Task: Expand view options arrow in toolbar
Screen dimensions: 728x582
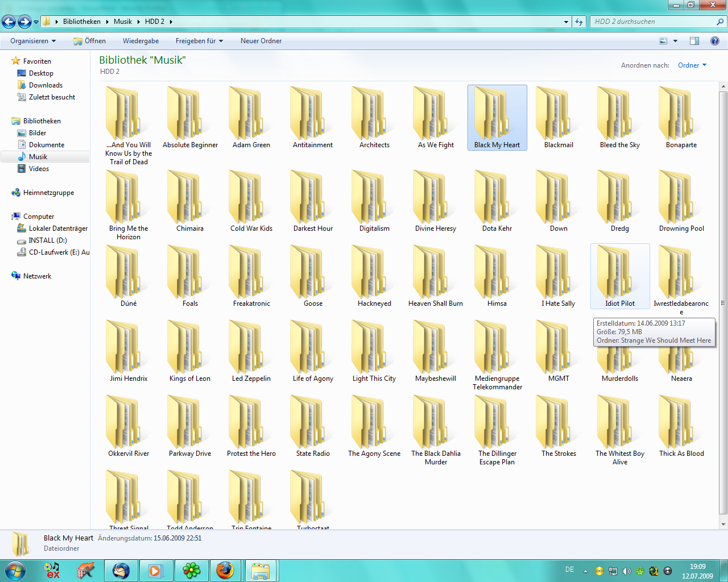Action: [x=675, y=41]
